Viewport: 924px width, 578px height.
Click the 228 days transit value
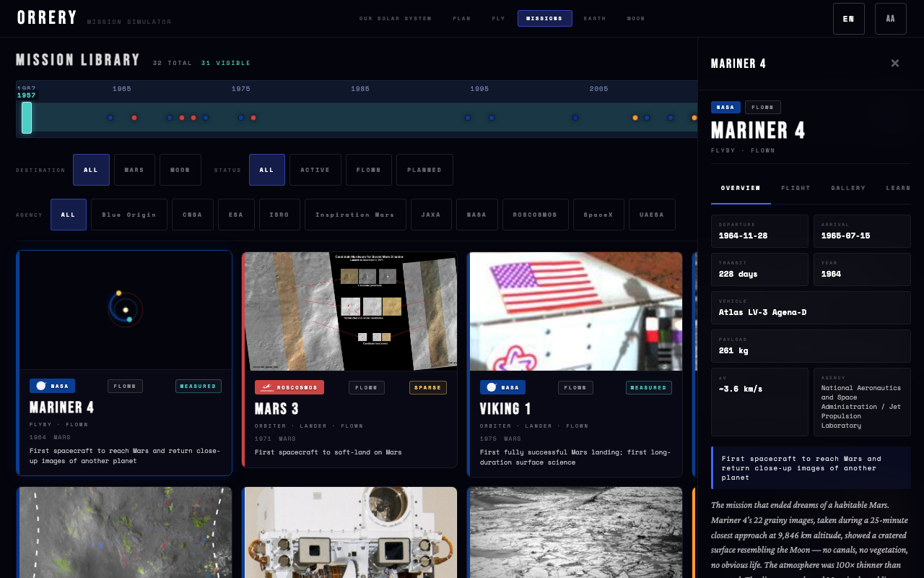coord(738,274)
